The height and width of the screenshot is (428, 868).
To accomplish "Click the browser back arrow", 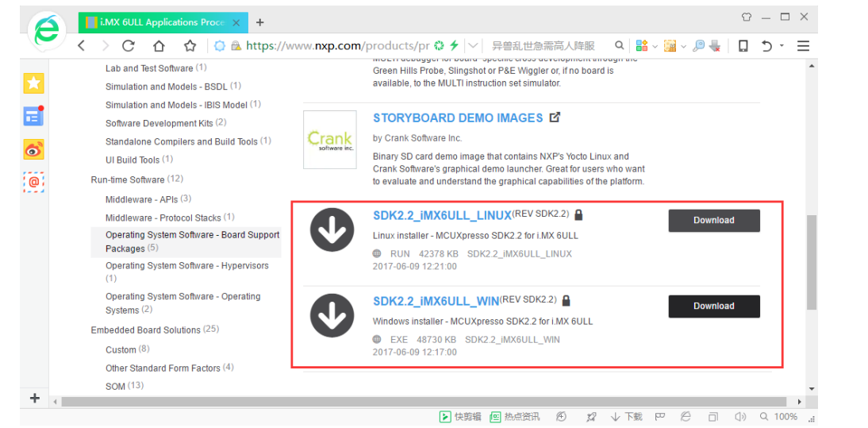I will [82, 46].
